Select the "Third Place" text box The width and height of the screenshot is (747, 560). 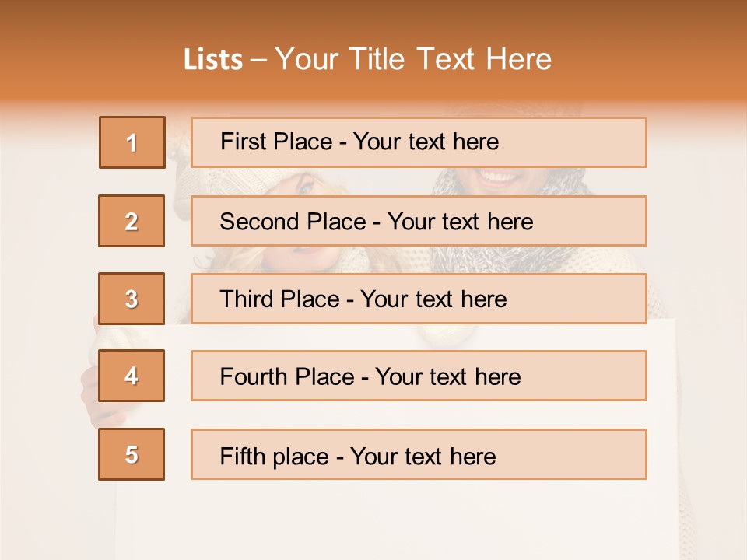click(x=419, y=299)
